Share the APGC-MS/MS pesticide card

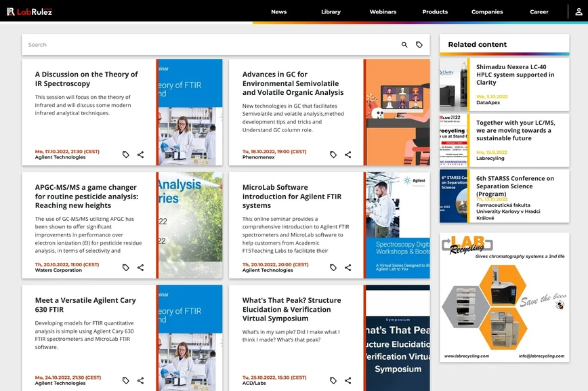(x=141, y=268)
